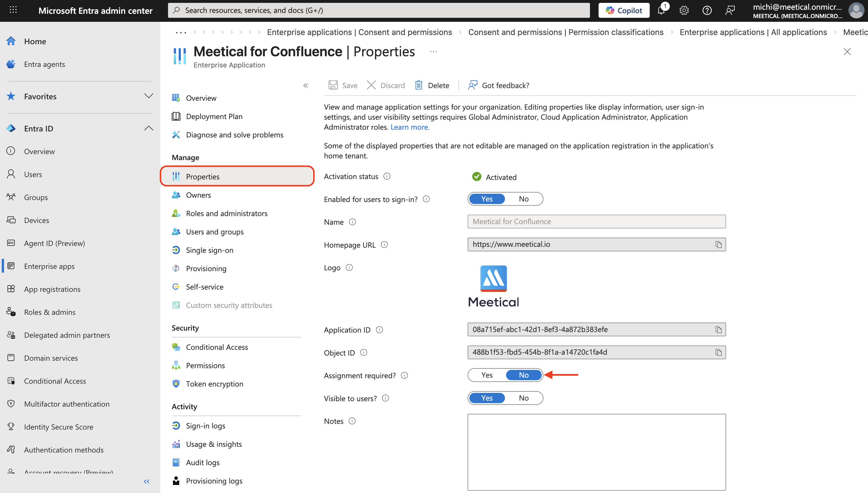Image resolution: width=868 pixels, height=493 pixels.
Task: Copy the Application ID to clipboard
Action: [x=718, y=329]
